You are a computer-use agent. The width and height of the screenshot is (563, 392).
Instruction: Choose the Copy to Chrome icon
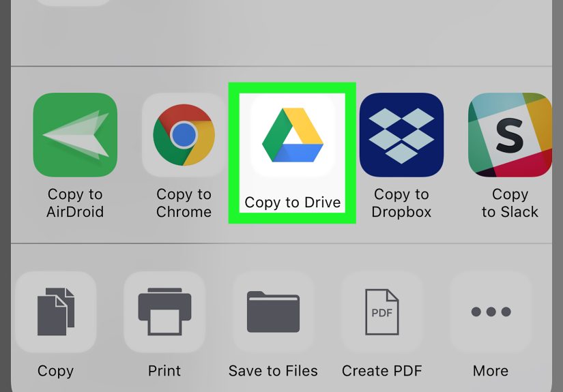[184, 135]
